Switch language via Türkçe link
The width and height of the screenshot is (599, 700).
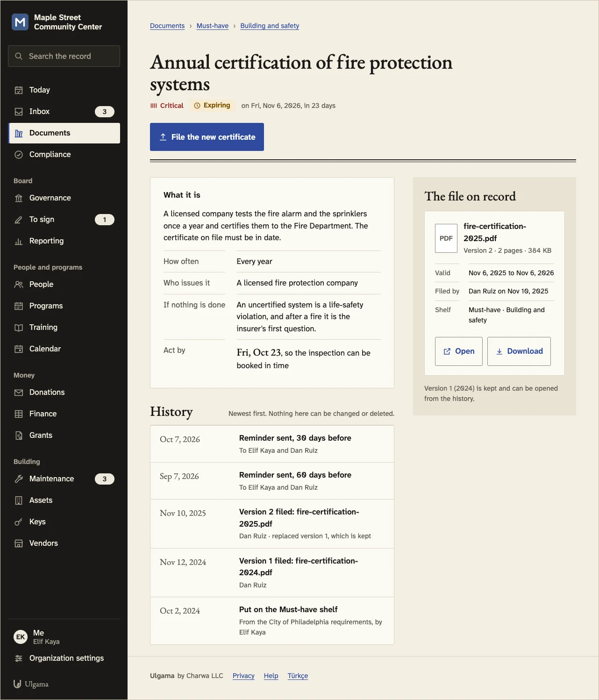tap(298, 676)
